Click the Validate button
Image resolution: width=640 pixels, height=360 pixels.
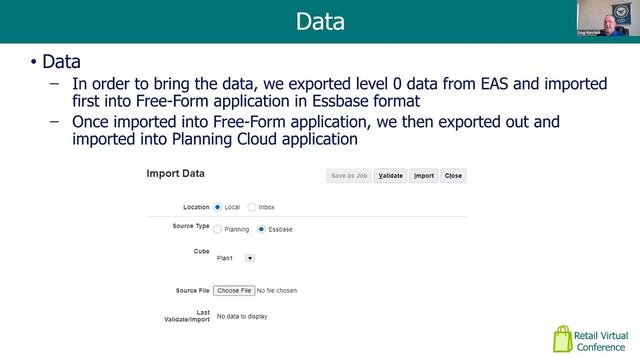pos(390,176)
